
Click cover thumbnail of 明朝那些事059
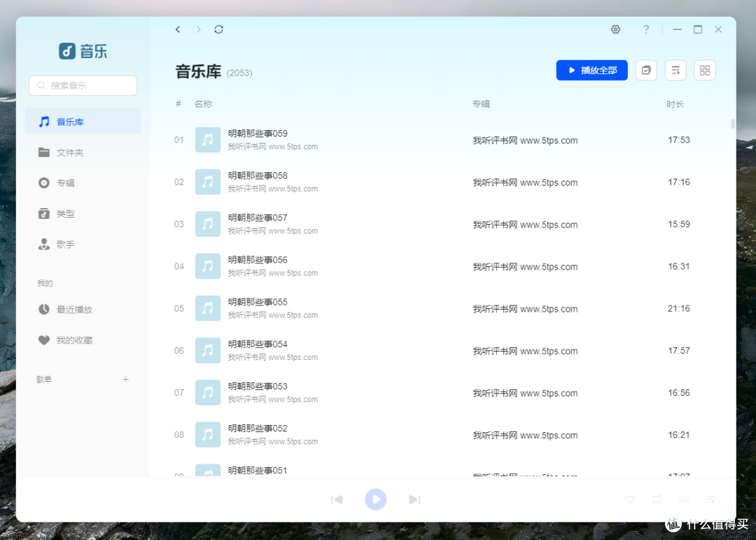coord(208,140)
